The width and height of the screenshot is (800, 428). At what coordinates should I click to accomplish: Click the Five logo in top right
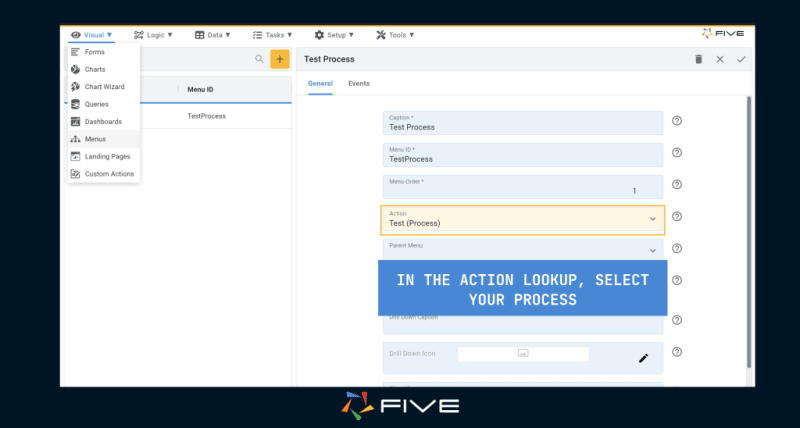tap(722, 34)
